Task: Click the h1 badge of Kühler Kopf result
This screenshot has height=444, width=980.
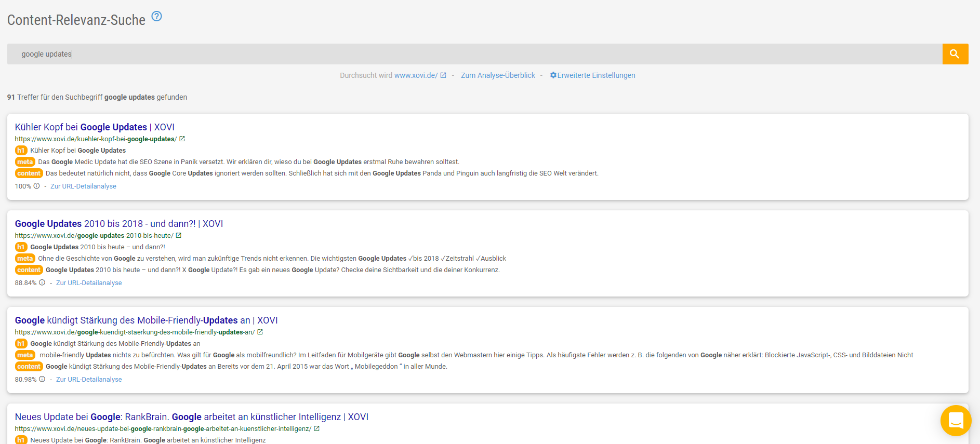Action: 21,151
